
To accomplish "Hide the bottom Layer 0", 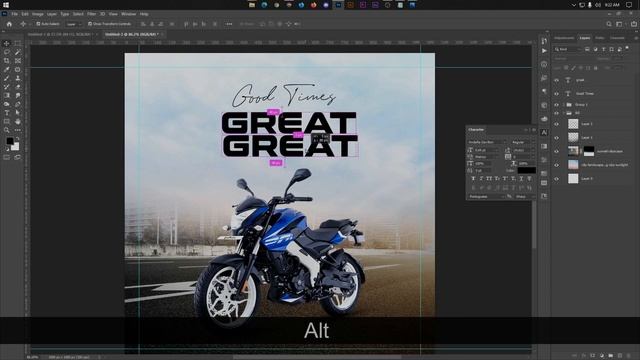I will pyautogui.click(x=556, y=179).
